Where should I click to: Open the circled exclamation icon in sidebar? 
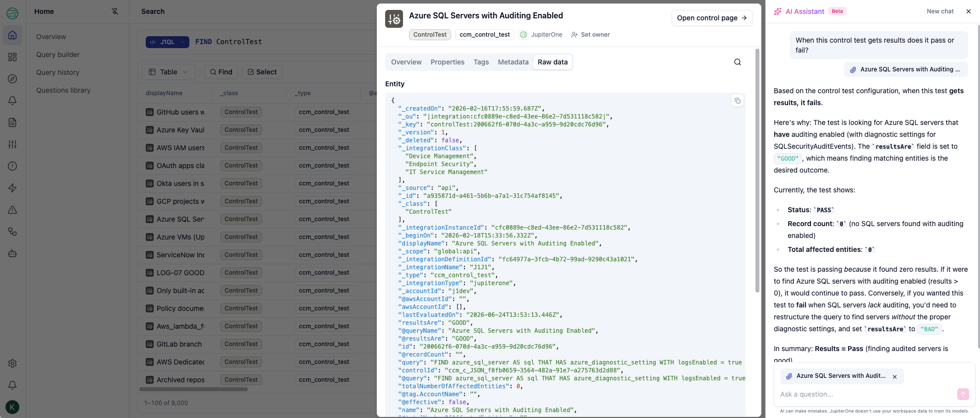tap(12, 166)
